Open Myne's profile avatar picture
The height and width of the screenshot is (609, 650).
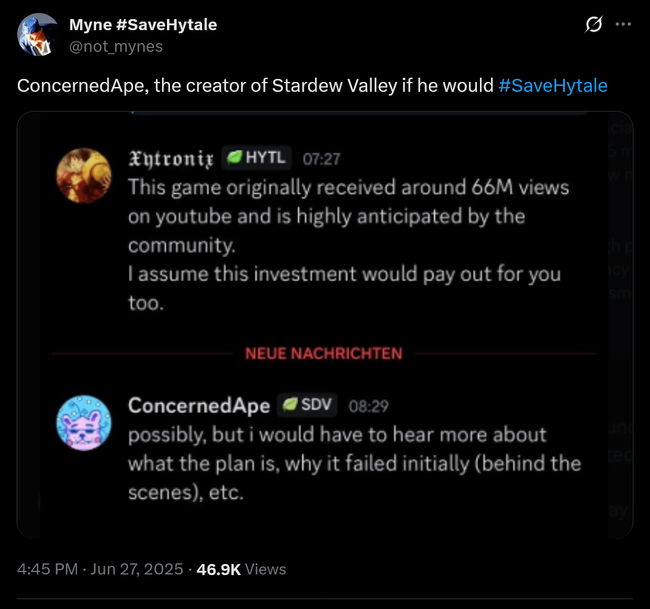tap(38, 35)
